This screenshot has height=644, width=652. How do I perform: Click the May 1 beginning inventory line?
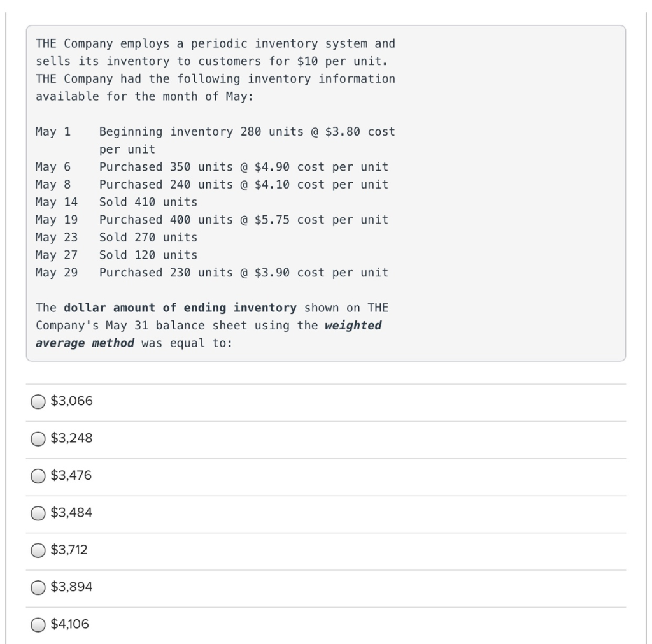coord(215,132)
